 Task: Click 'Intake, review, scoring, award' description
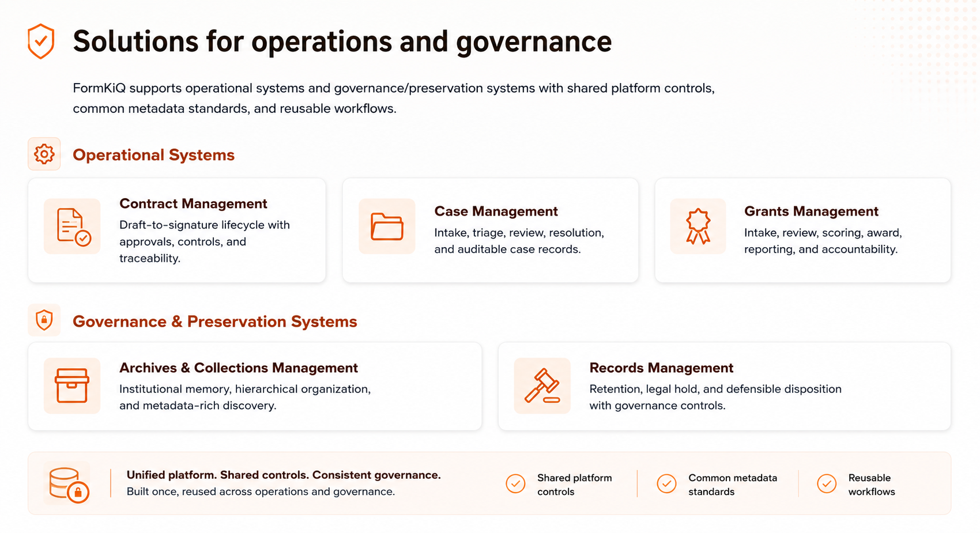point(823,241)
